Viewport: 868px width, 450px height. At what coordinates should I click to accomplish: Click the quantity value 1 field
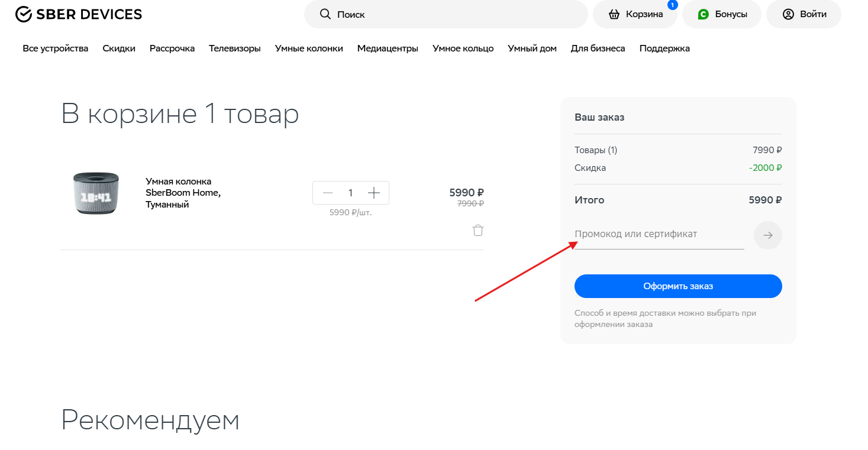click(x=350, y=193)
